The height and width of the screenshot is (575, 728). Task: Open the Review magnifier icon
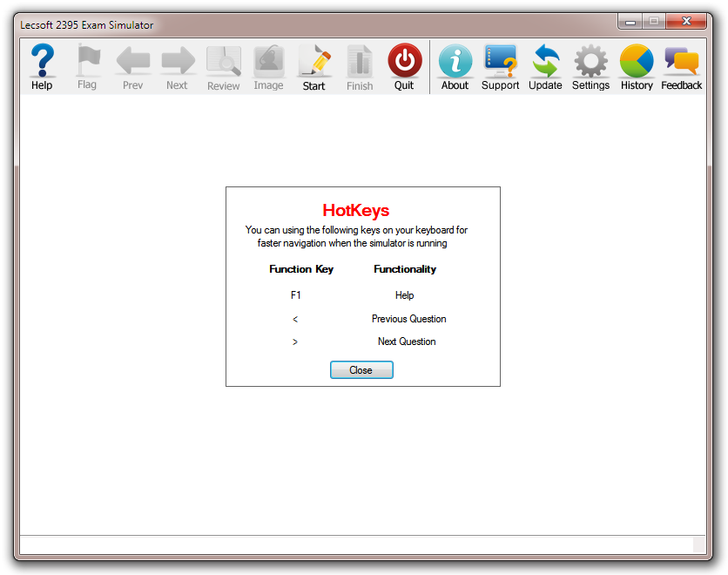223,60
